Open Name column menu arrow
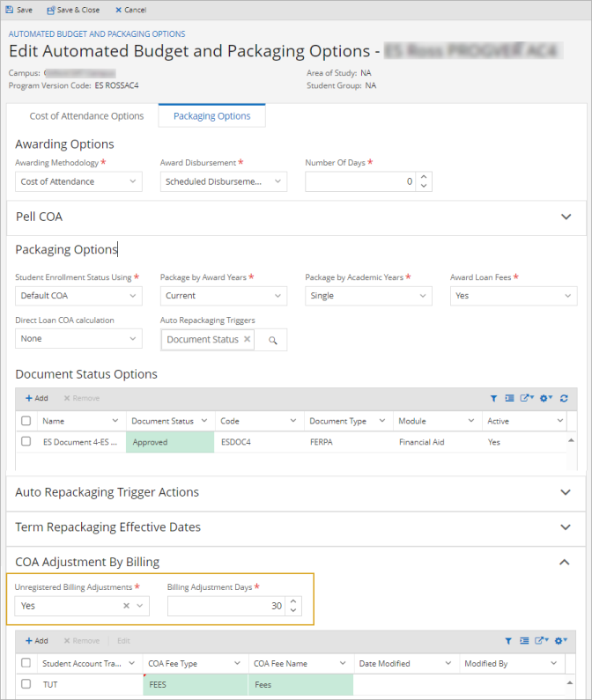Viewport: 592px width, 700px height. [115, 421]
